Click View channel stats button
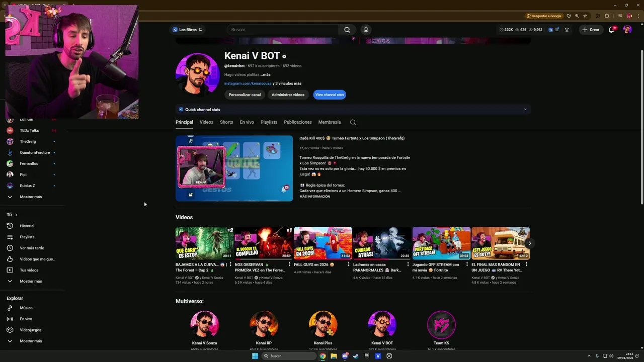 330,95
